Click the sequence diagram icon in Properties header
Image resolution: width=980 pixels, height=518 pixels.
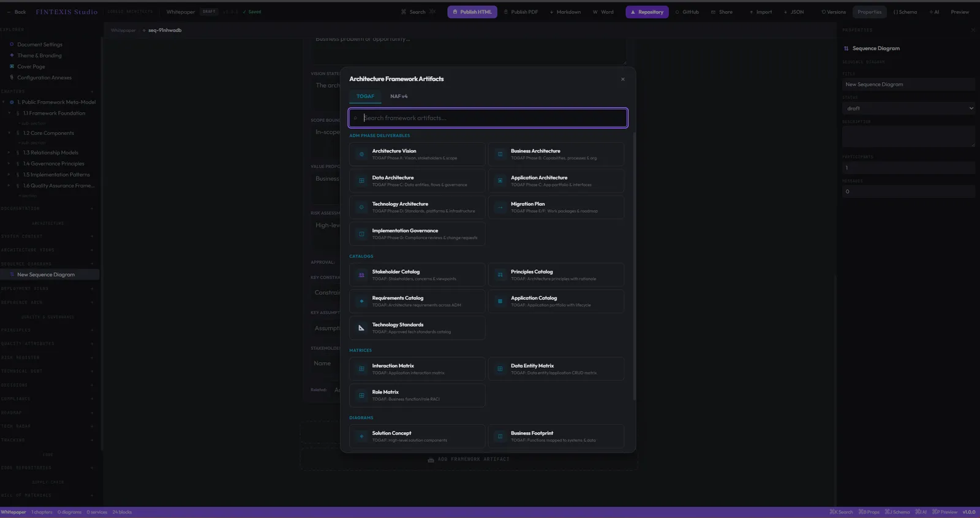(846, 48)
